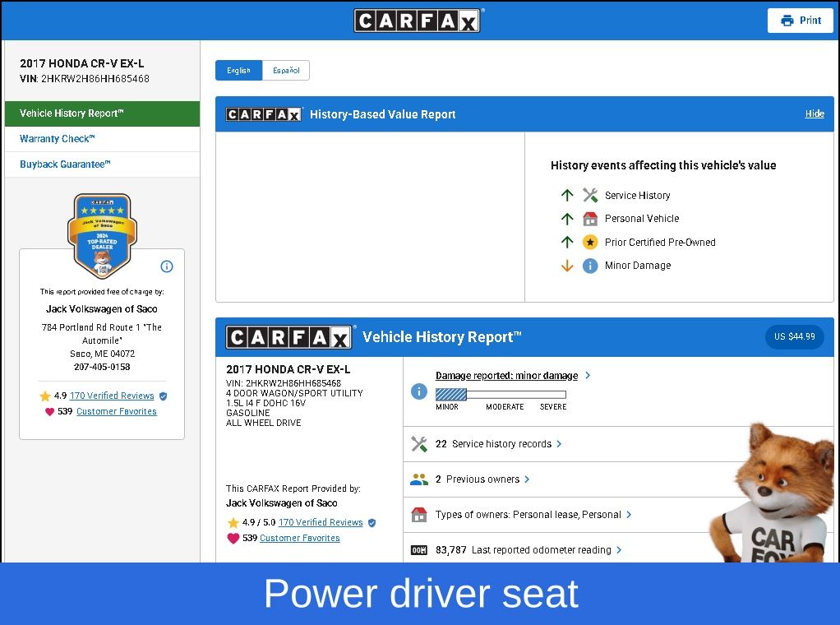Viewport: 840px width, 625px height.
Task: Click orange down arrow beside Minor Damage
Action: (567, 266)
